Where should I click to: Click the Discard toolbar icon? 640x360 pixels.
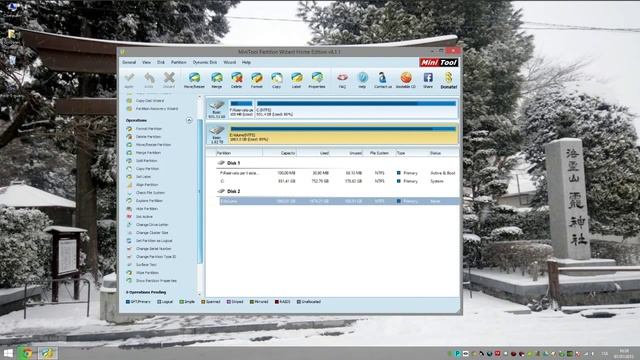click(x=169, y=80)
